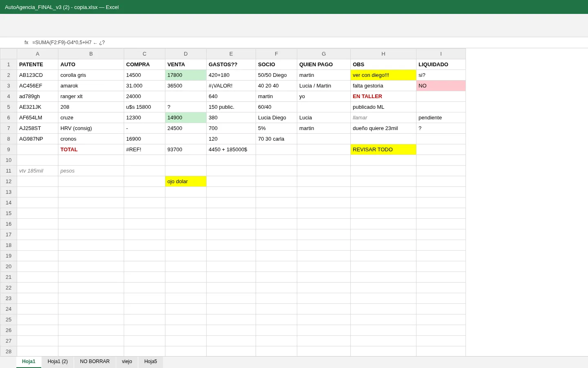Select the '70 30 carla' cell
This screenshot has height=368, width=588.
click(276, 139)
